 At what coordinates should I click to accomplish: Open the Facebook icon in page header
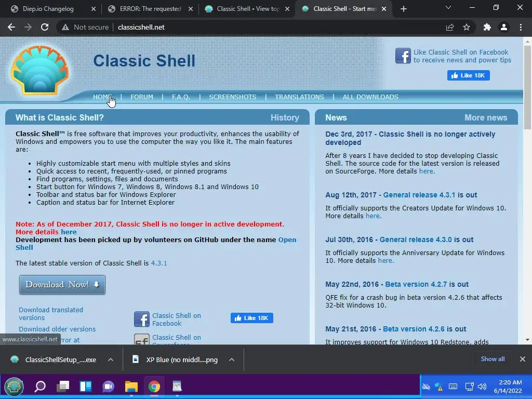coord(403,56)
